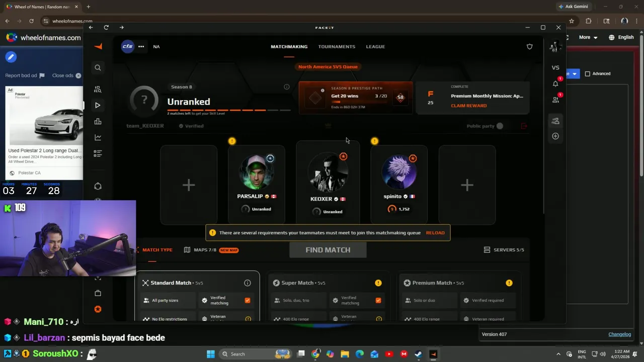Open the Standard Match info icon
Image resolution: width=644 pixels, height=362 pixels.
[248, 283]
